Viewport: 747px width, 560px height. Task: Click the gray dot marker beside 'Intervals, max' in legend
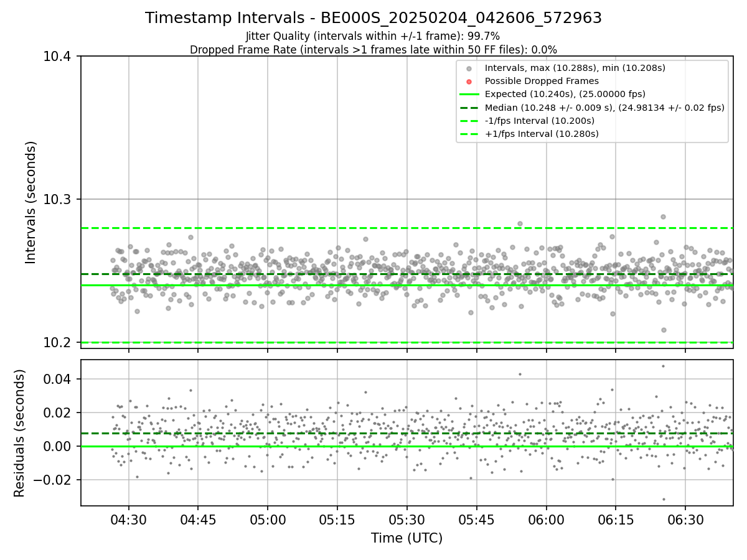click(469, 68)
